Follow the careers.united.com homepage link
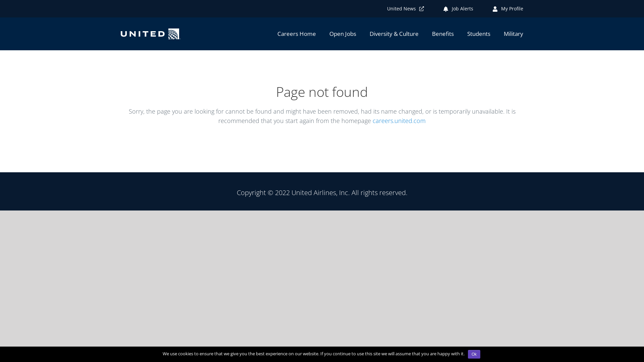 tap(399, 121)
